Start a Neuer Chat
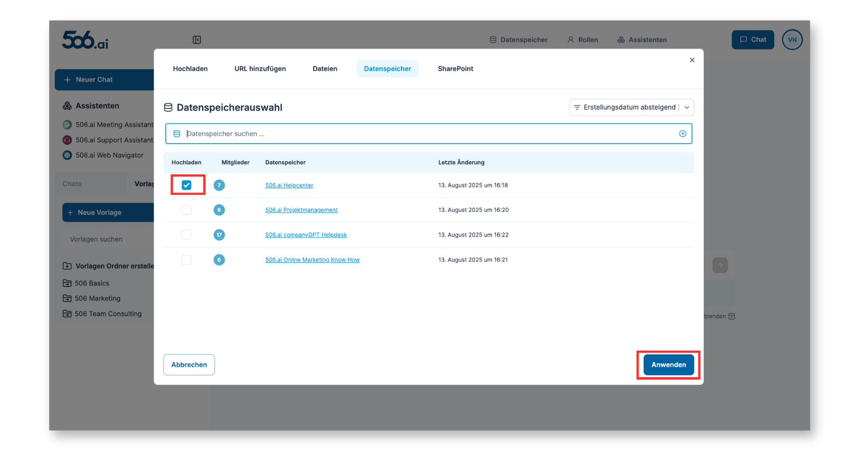This screenshot has height=463, width=868. pos(105,80)
